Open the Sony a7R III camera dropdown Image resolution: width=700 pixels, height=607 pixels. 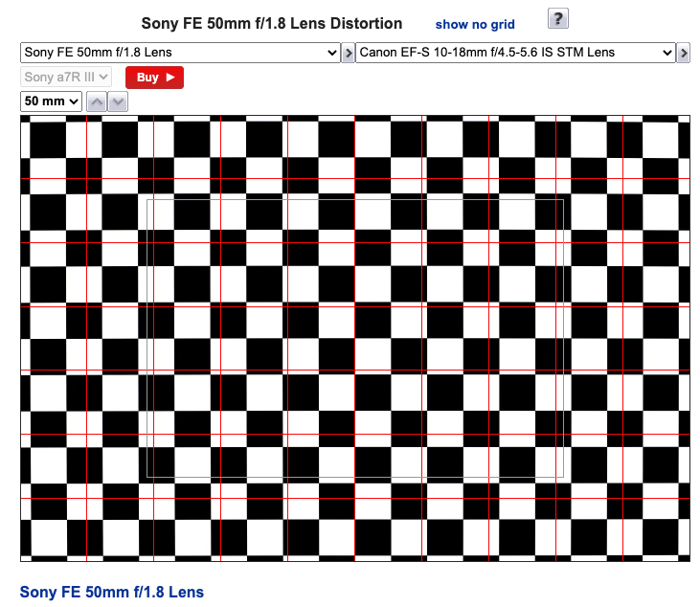pyautogui.click(x=66, y=78)
